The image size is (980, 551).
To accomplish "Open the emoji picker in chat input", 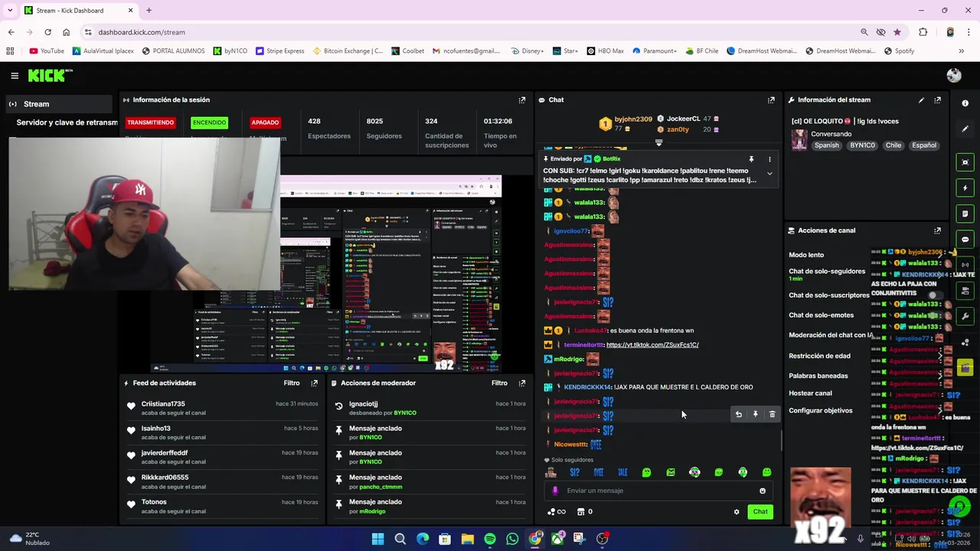I will click(x=762, y=491).
